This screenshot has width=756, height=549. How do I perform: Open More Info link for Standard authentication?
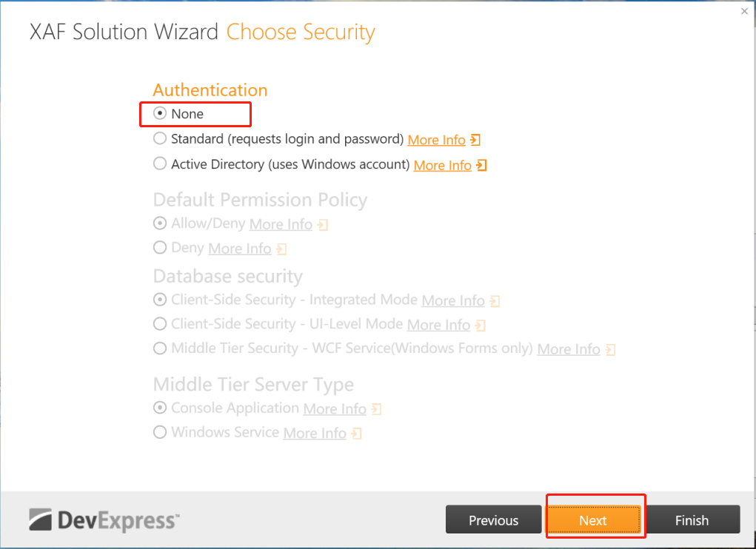pyautogui.click(x=436, y=140)
